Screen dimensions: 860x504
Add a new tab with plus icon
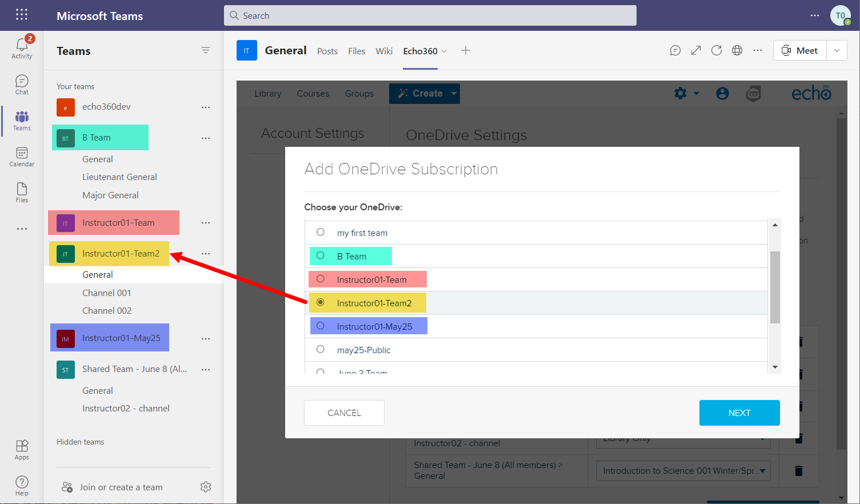(466, 50)
